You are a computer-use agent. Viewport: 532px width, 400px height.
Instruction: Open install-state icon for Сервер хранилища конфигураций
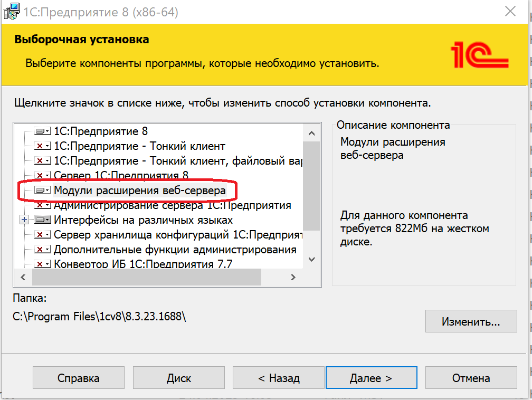coord(43,234)
